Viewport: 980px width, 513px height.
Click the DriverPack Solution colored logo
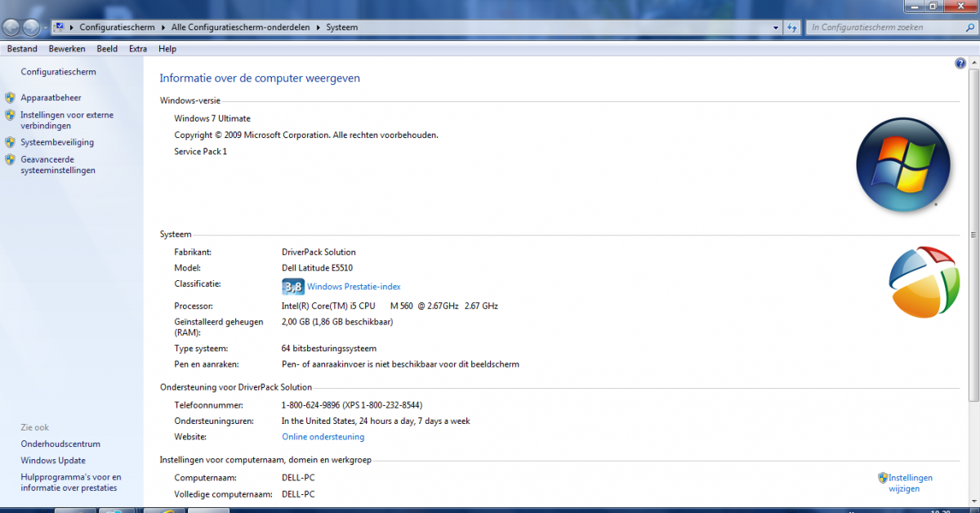coord(924,282)
